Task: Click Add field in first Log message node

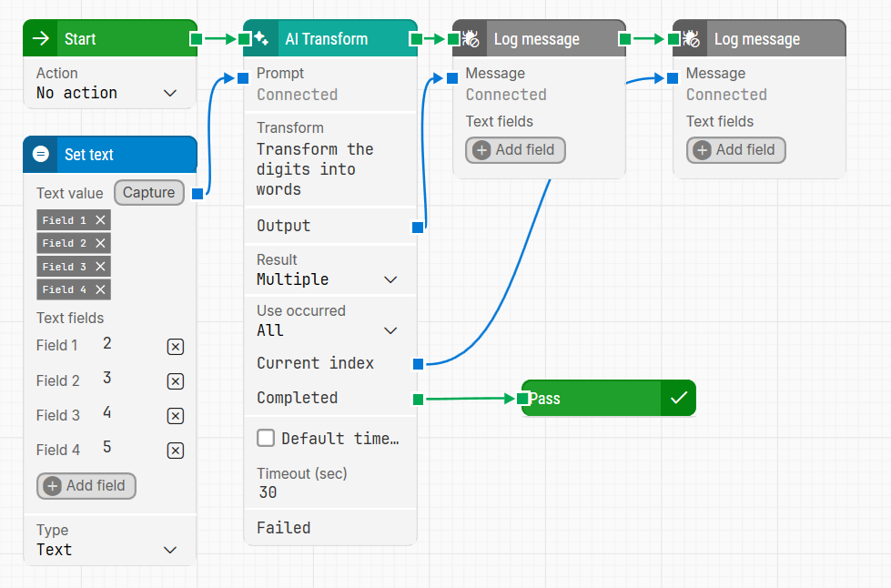Action: pos(515,150)
